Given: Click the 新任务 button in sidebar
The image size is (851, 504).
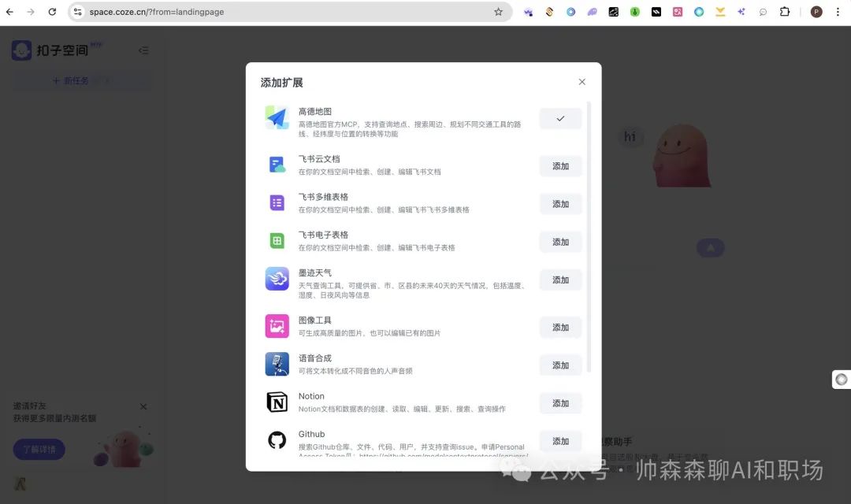Looking at the screenshot, I should [x=81, y=80].
